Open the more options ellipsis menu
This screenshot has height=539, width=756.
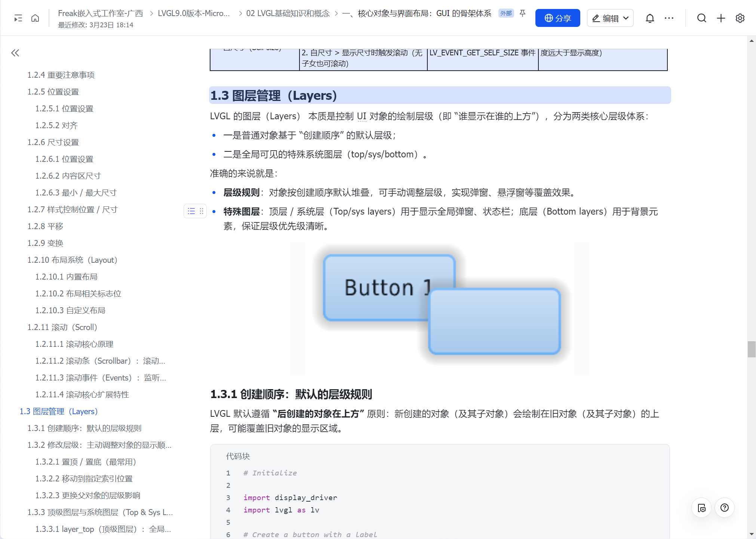click(x=669, y=18)
